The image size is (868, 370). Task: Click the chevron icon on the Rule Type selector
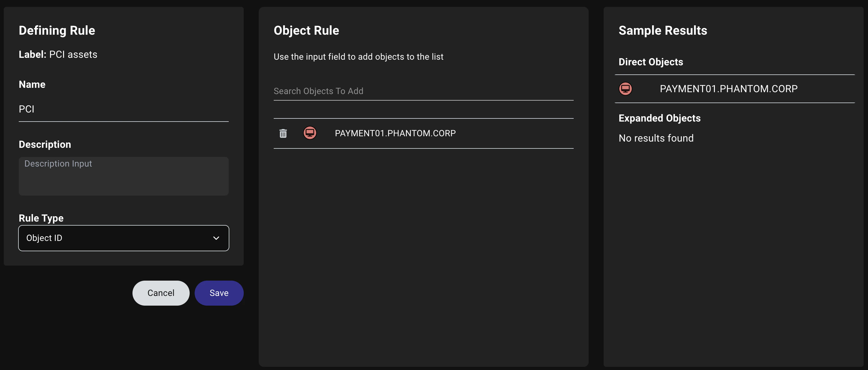(216, 238)
